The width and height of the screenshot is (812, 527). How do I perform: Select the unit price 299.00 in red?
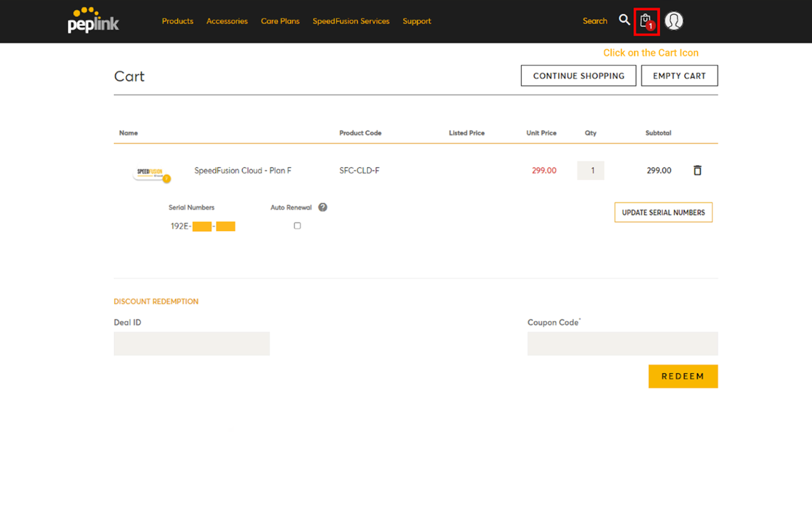(x=544, y=170)
